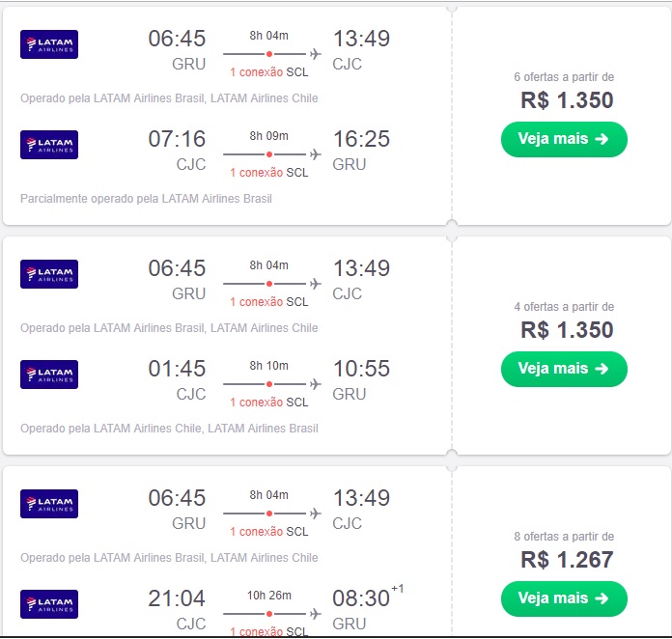Click the LATAM logo beside the 21:04 flight

49,604
